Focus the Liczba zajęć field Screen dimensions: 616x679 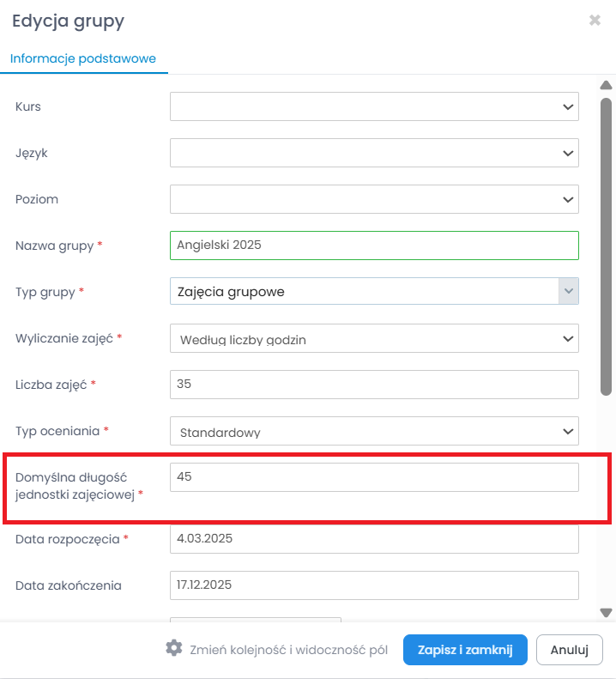point(374,385)
